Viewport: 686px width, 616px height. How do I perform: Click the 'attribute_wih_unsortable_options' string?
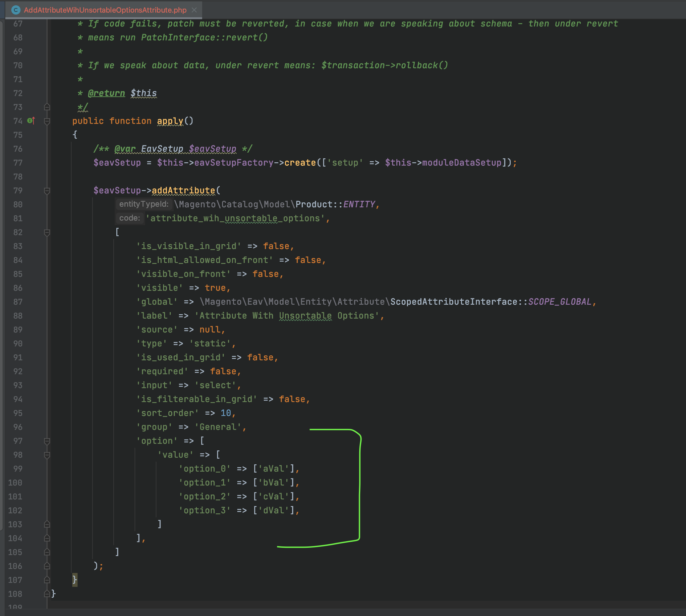pyautogui.click(x=235, y=218)
